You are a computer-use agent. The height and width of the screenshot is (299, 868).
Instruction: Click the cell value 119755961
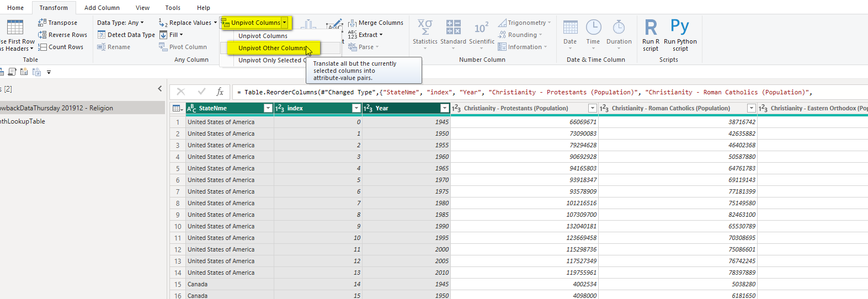pos(524,273)
